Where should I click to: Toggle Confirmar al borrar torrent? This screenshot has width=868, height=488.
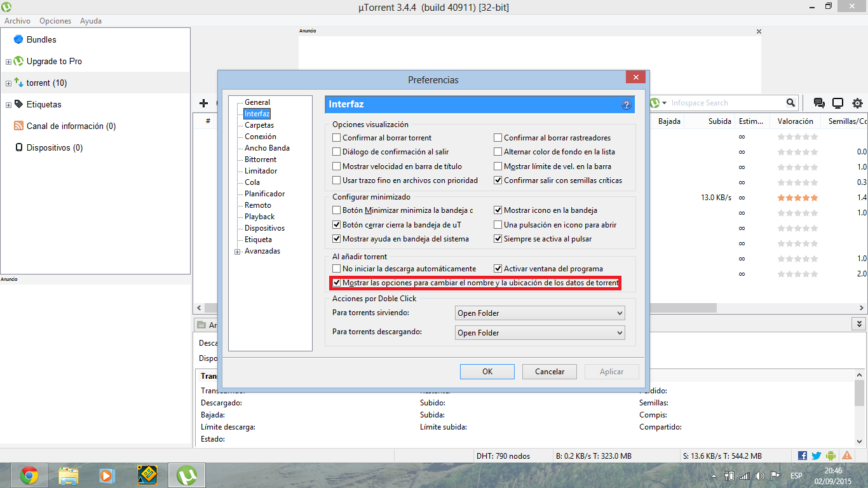click(337, 138)
